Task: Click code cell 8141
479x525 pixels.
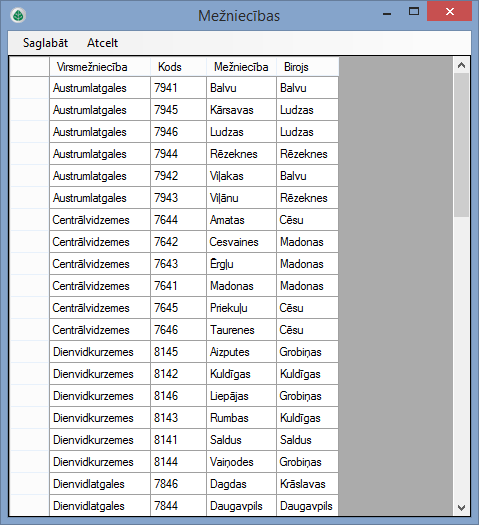Action: tap(178, 440)
